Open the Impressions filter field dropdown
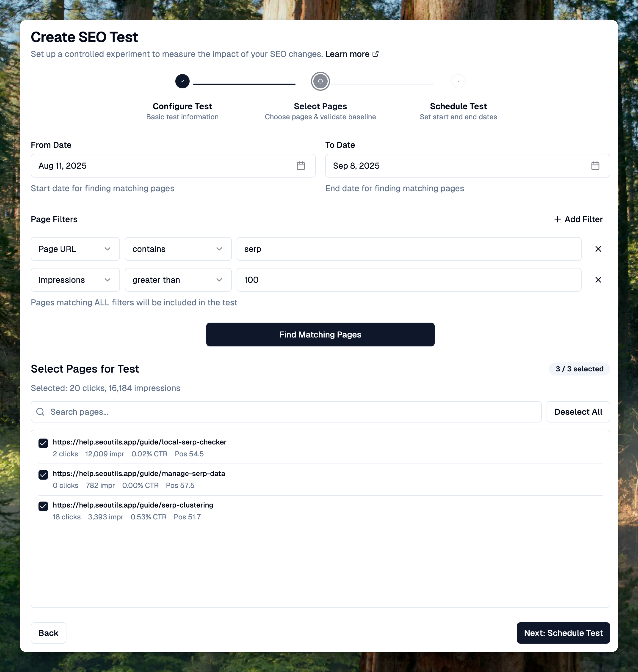The width and height of the screenshot is (638, 672). [75, 280]
